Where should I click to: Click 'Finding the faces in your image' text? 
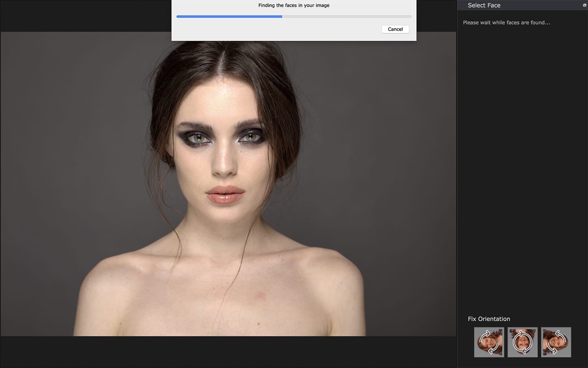[294, 5]
